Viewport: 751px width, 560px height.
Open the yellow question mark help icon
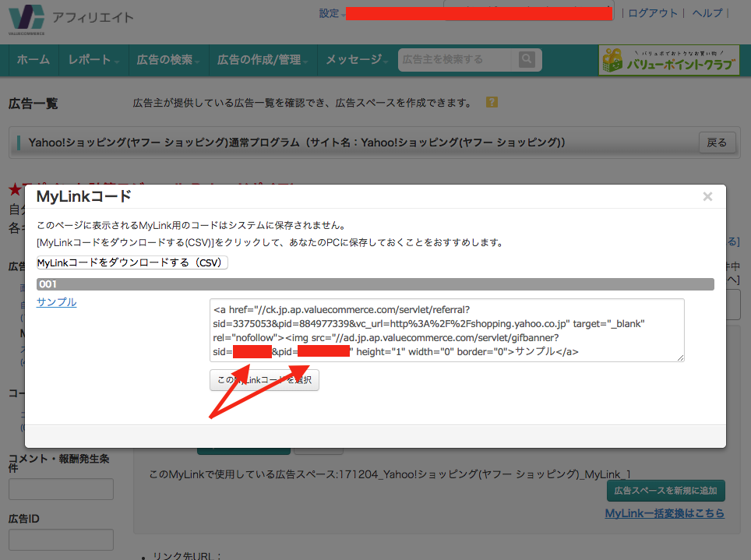[492, 102]
